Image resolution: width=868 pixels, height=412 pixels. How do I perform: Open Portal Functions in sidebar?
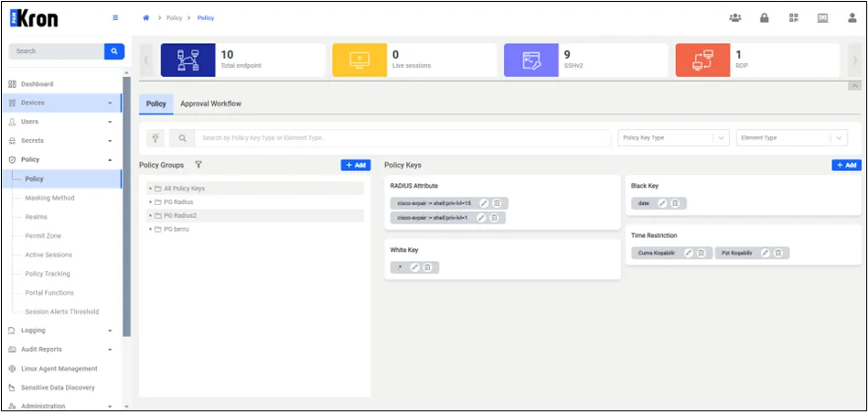coord(49,292)
